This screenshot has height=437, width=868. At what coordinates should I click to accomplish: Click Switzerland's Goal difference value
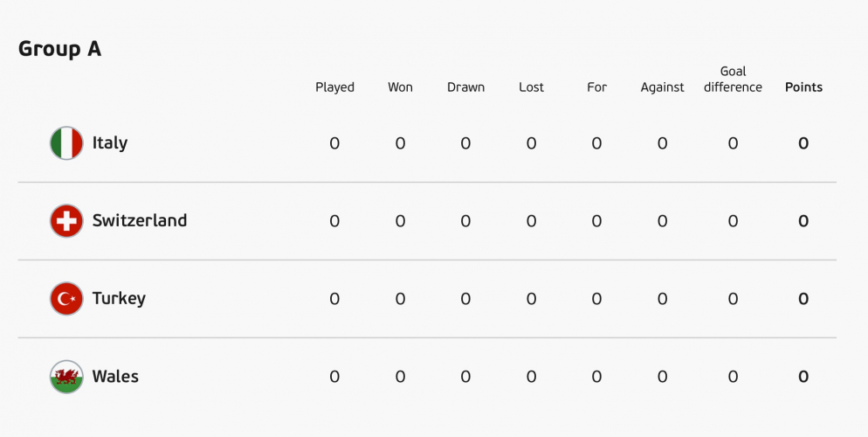[x=733, y=221]
